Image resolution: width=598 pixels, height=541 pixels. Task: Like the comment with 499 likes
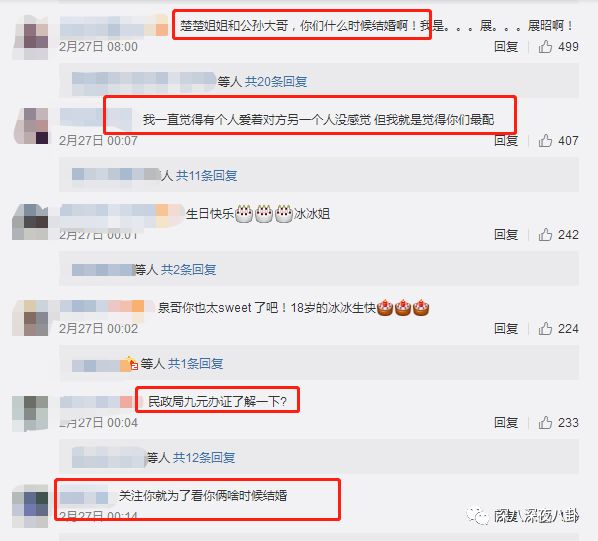pyautogui.click(x=545, y=47)
